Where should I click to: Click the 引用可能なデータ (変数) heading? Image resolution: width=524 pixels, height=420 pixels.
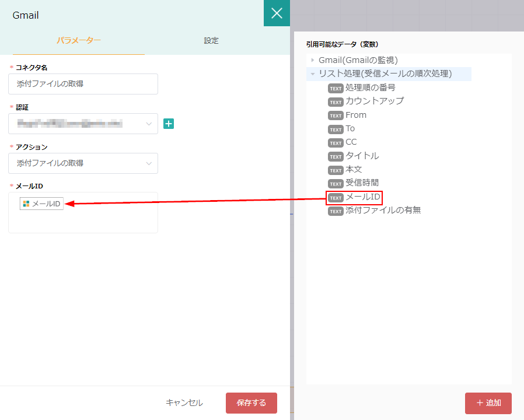click(x=342, y=44)
